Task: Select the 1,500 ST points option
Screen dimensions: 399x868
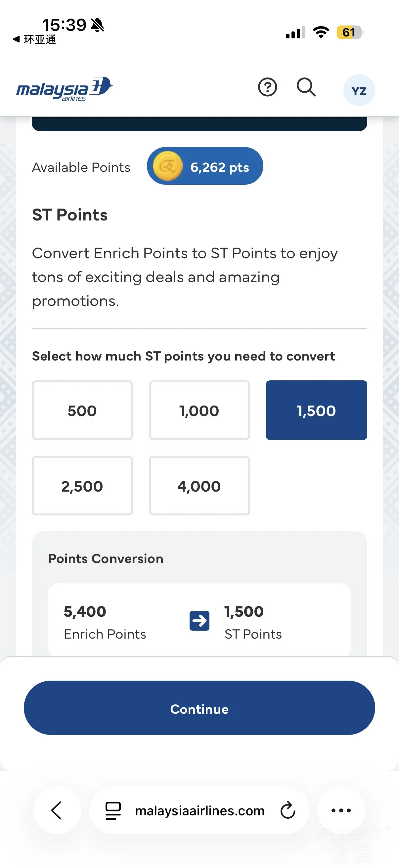Action: 317,410
